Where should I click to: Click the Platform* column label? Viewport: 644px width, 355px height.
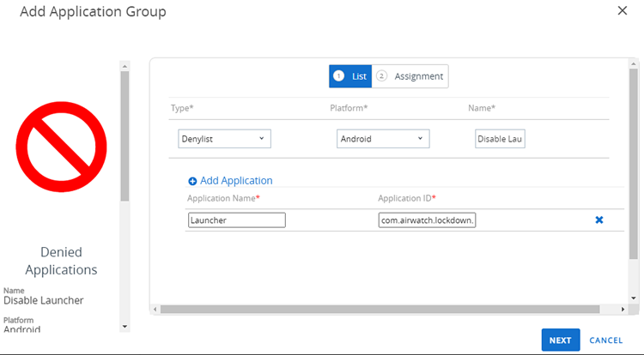pos(349,108)
